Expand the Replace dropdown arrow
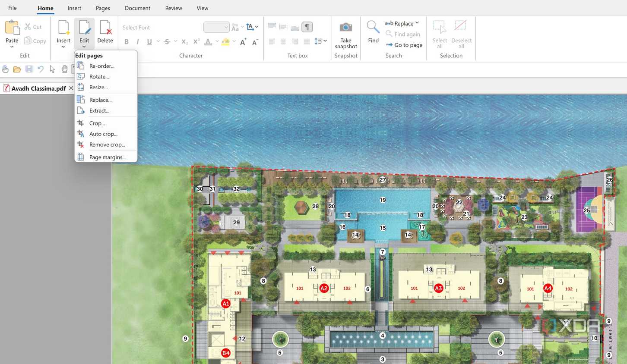 (417, 23)
